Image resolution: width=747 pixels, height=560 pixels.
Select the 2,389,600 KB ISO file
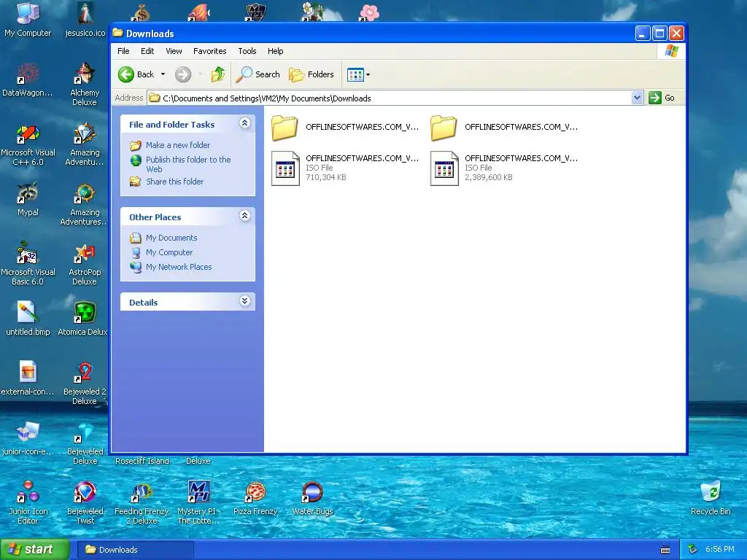pos(504,168)
